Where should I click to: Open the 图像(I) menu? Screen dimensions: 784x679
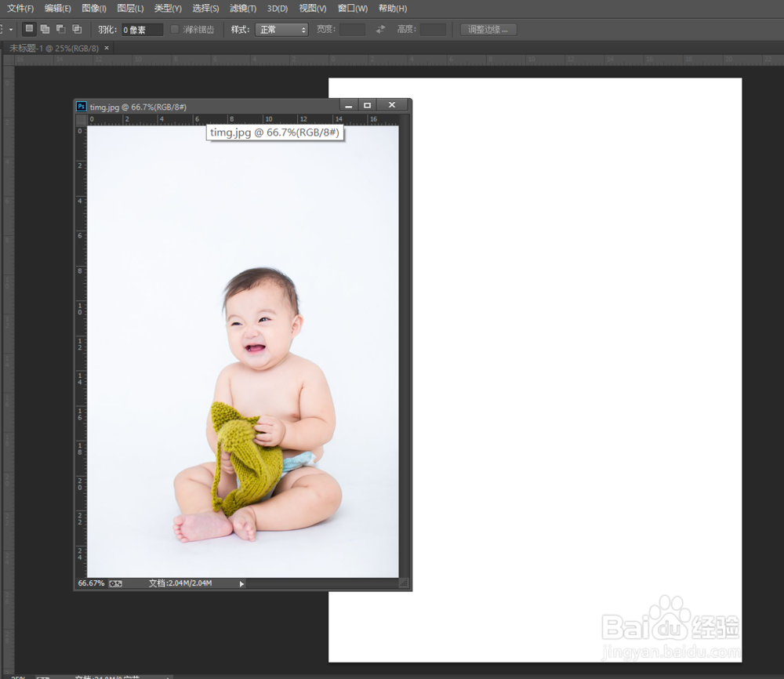click(x=94, y=9)
